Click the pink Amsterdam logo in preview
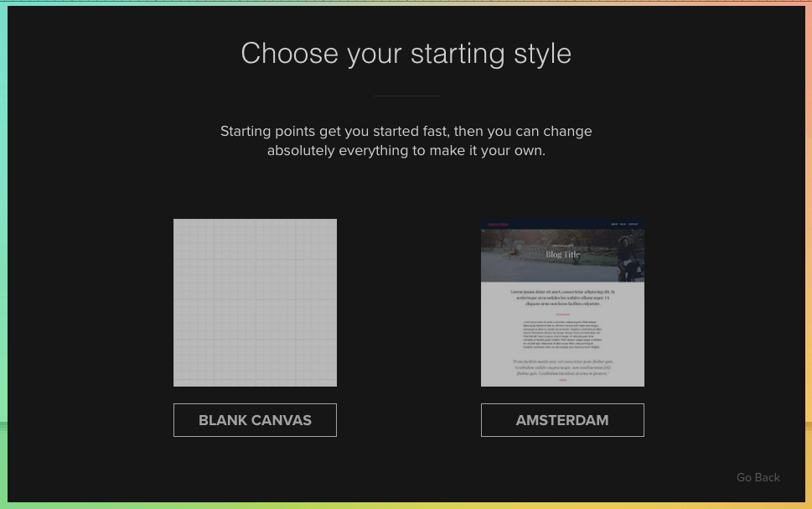Viewport: 812px width, 509px height. pos(499,224)
